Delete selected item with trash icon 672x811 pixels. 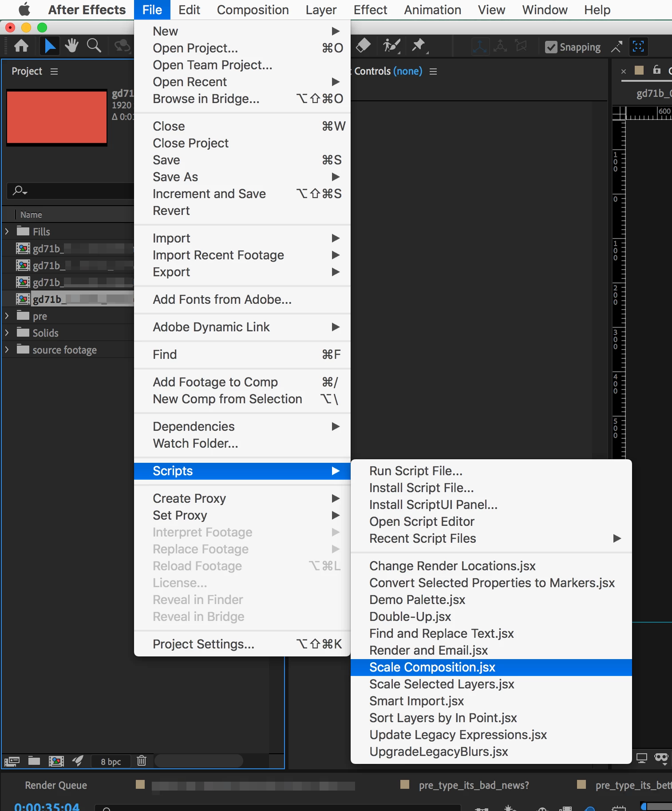(142, 761)
